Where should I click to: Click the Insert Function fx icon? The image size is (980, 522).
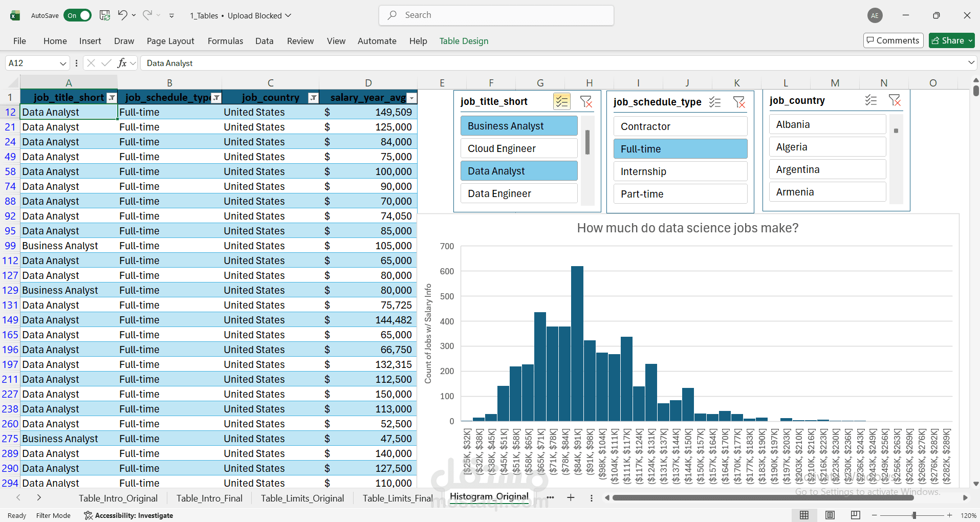point(122,63)
